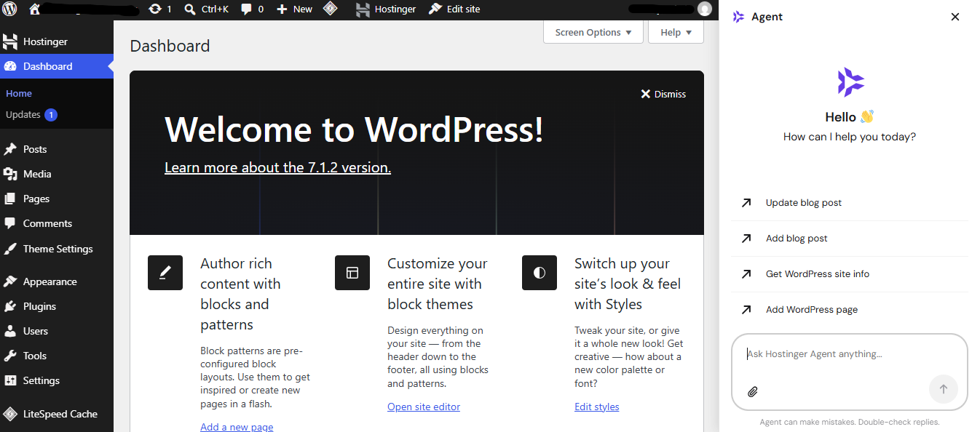
Task: Choose the Add WordPress page suggestion
Action: coord(850,310)
